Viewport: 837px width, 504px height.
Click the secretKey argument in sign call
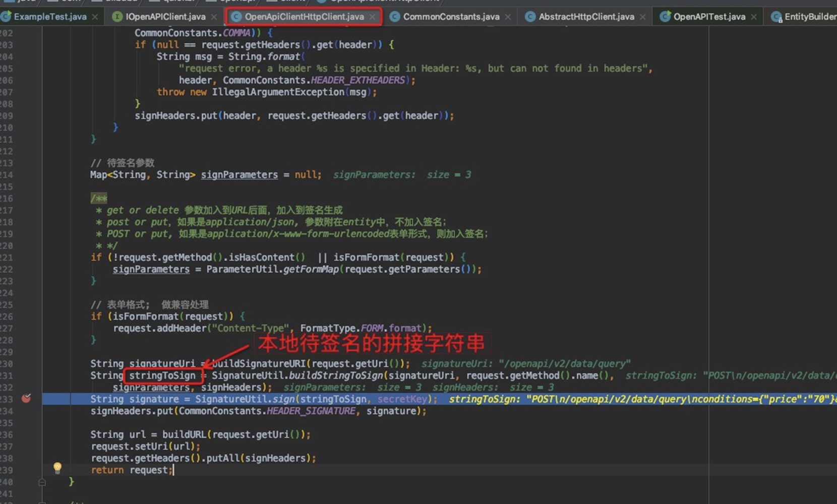pyautogui.click(x=403, y=399)
